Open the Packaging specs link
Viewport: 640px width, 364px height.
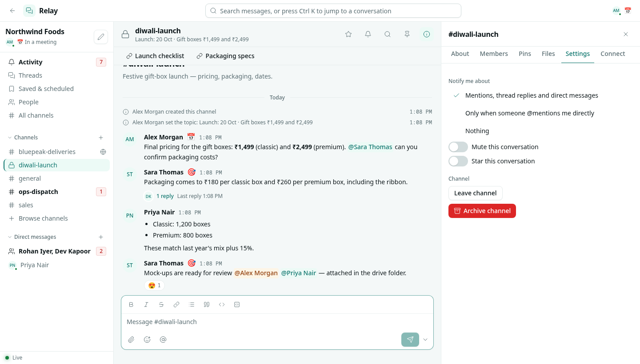click(x=226, y=56)
